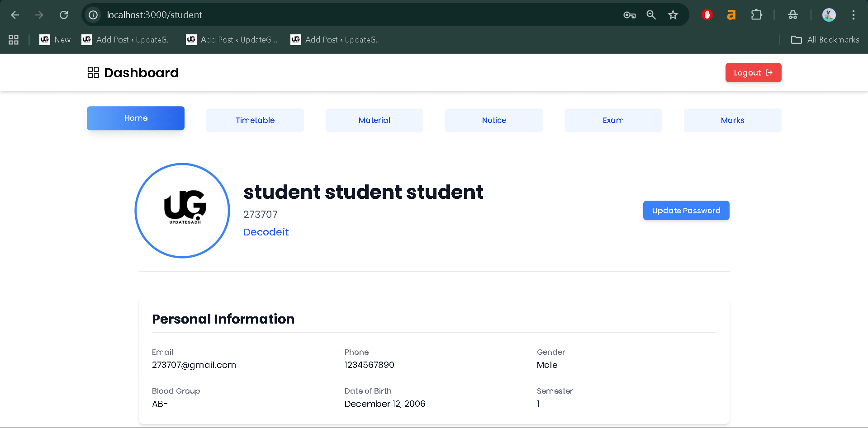
Task: Switch to the Marks tab
Action: (x=732, y=120)
